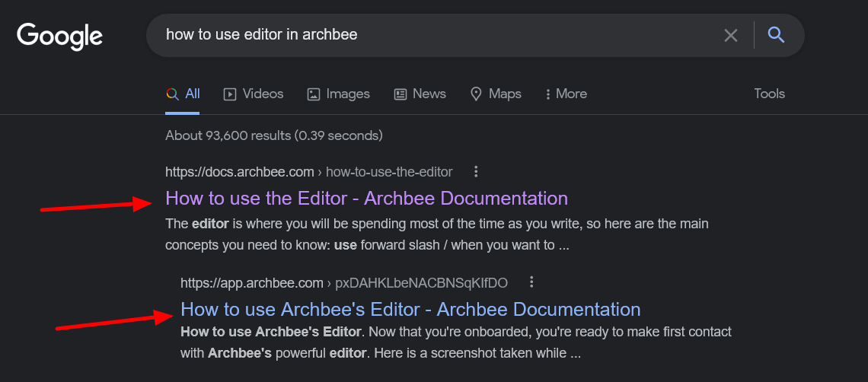868x382 pixels.
Task: Select the All results tab
Action: [183, 94]
